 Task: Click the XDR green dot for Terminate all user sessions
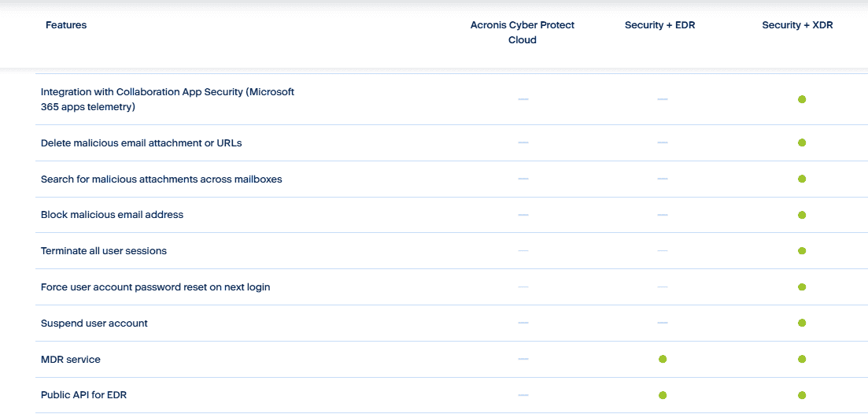(802, 251)
